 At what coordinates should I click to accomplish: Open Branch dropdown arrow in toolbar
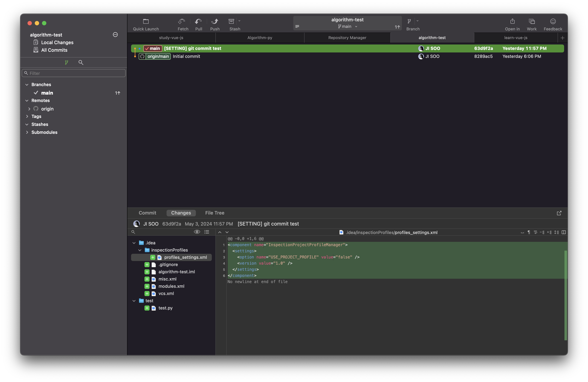pos(417,21)
